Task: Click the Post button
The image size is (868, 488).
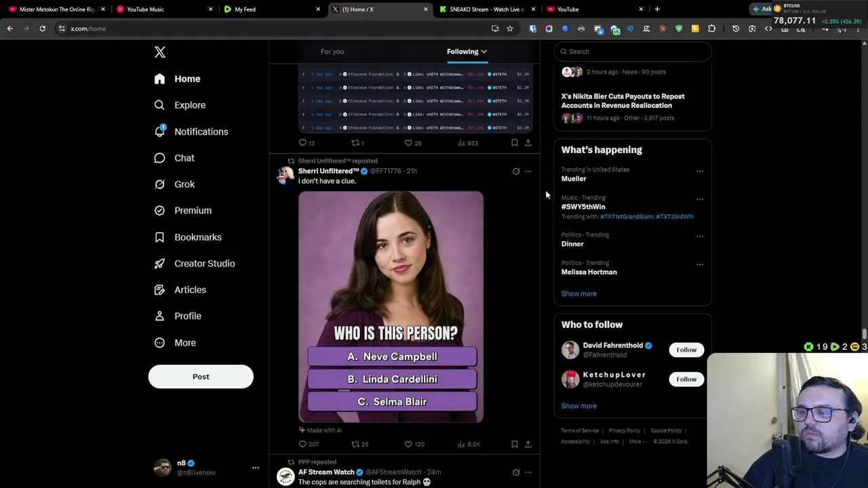Action: pyautogui.click(x=201, y=377)
